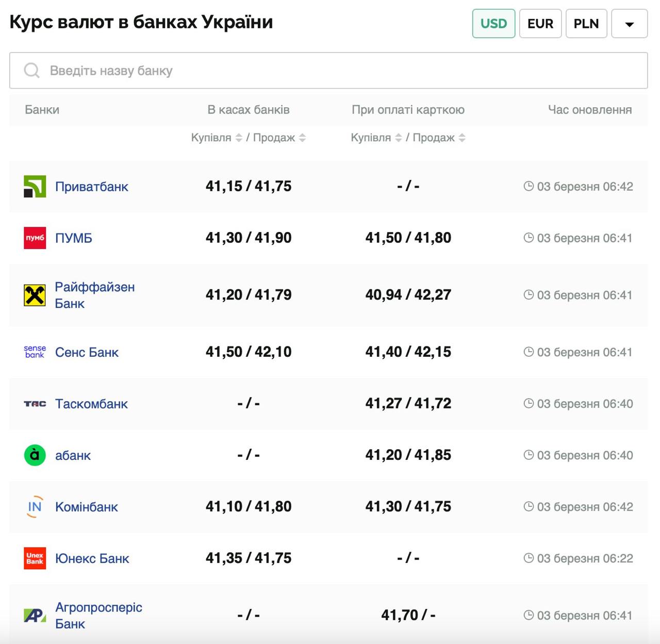Click the red ПУМБ logo icon

(x=35, y=238)
